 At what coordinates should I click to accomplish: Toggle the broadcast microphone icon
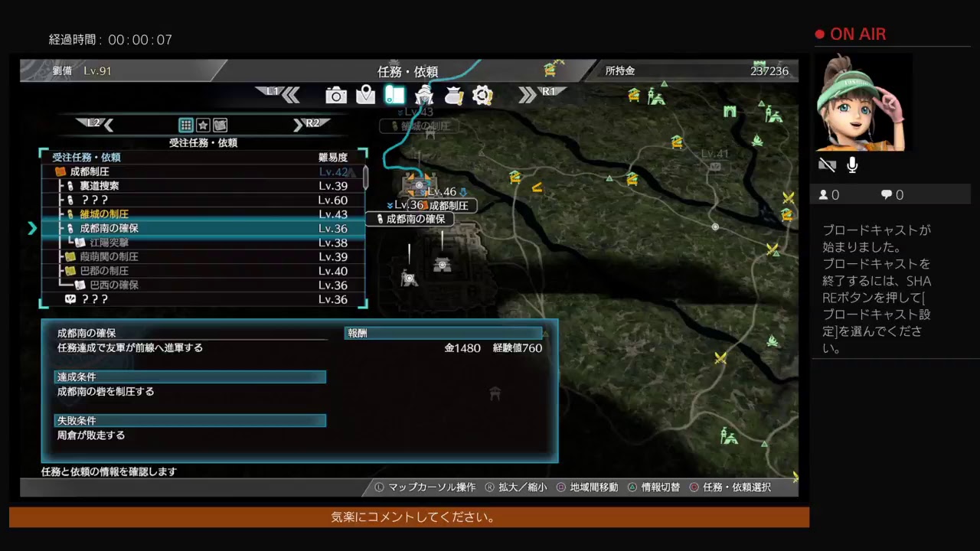852,165
